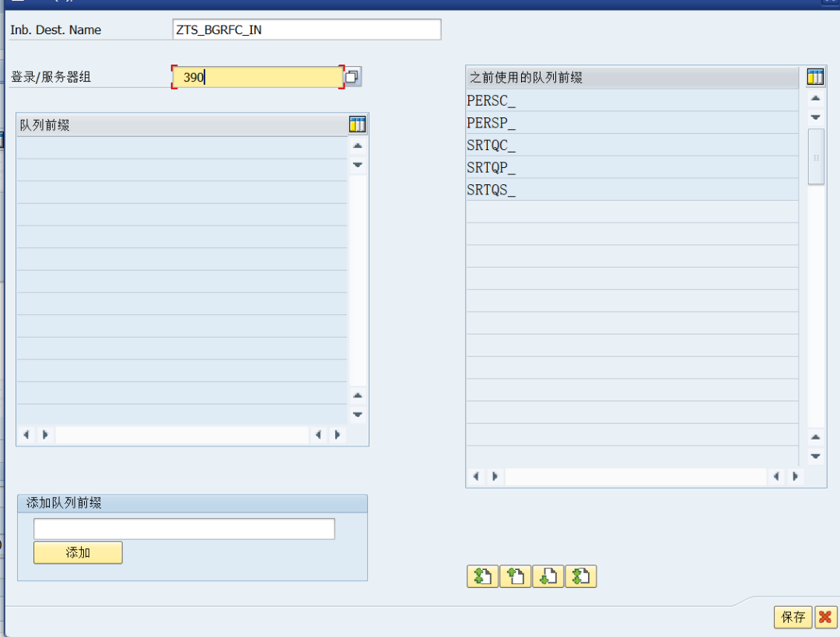Viewport: 840px width, 637px height.
Task: Click horizontal scrollbar track under 队列前缀 table
Action: [x=182, y=435]
